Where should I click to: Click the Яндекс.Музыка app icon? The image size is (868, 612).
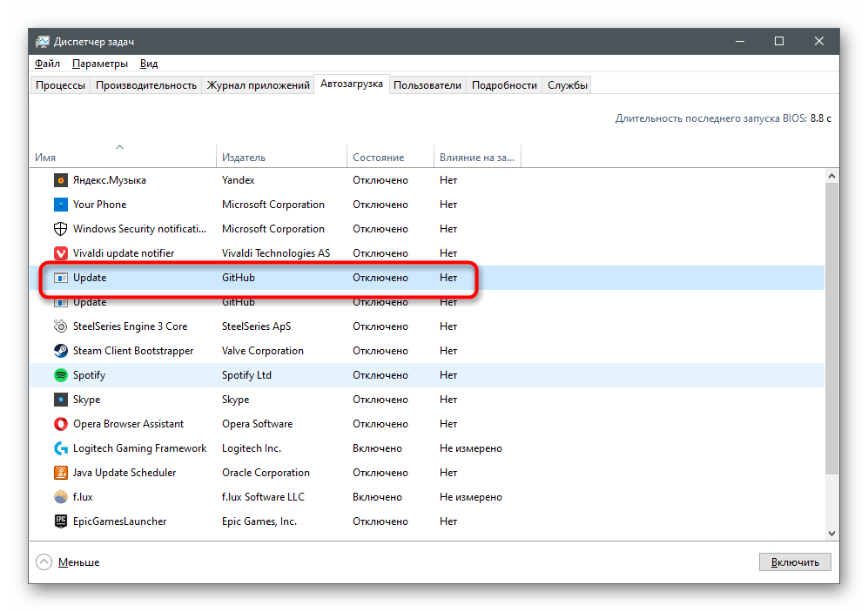[x=61, y=180]
